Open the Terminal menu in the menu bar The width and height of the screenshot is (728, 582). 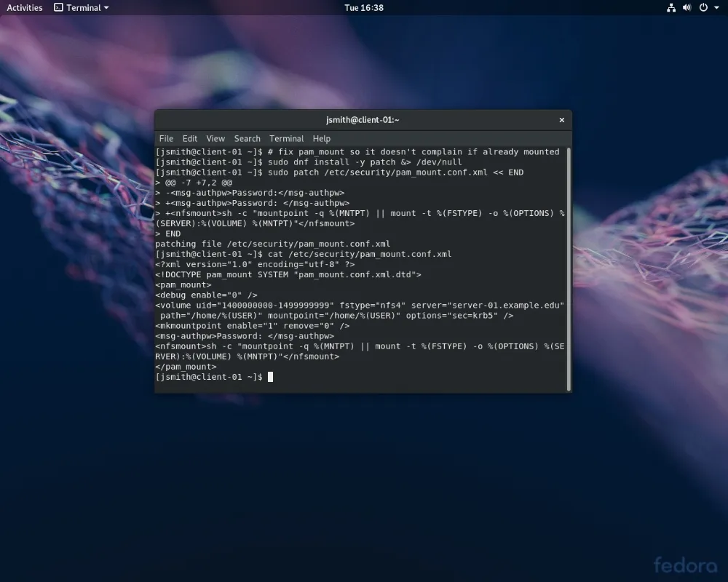pos(286,138)
